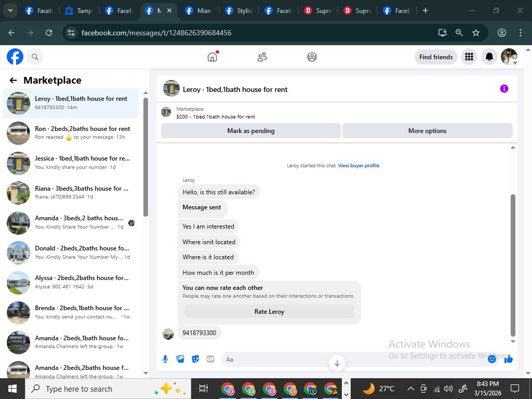Click the back arrow beside Marketplace

pos(13,81)
